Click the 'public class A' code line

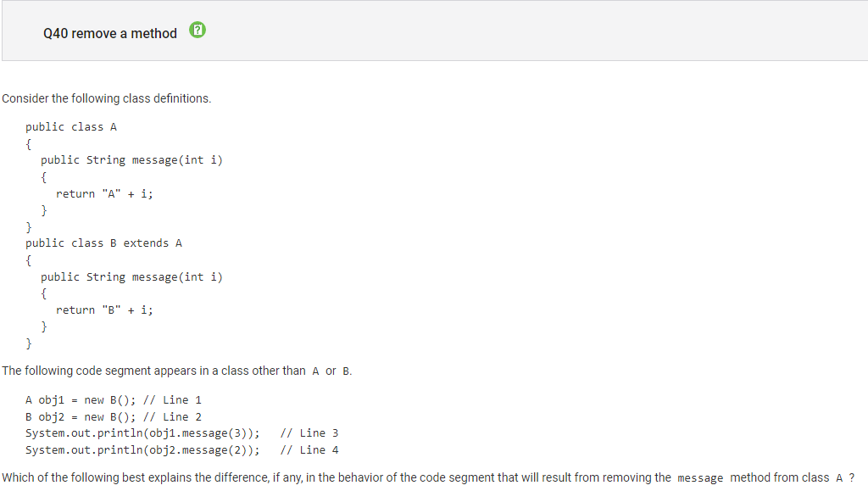pos(71,126)
